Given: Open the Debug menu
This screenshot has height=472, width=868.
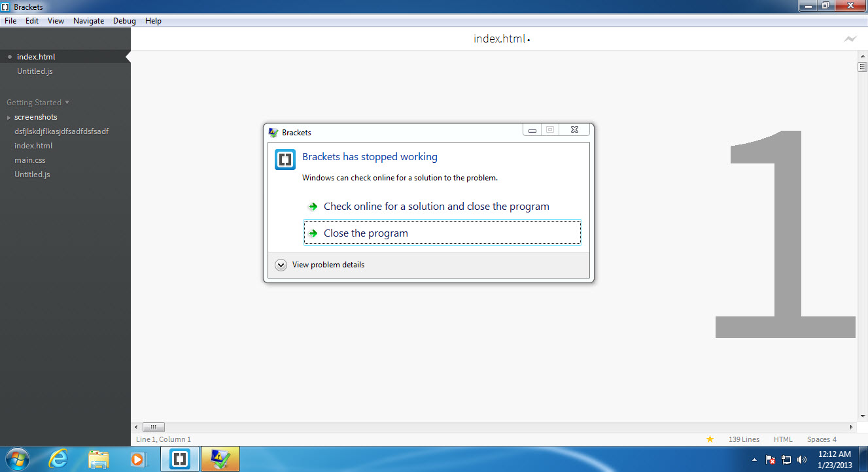Looking at the screenshot, I should pos(124,21).
